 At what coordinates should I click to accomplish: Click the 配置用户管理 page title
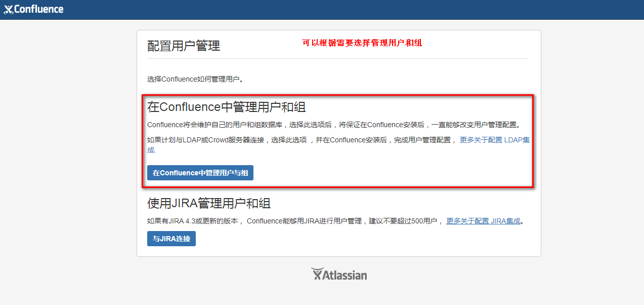pyautogui.click(x=184, y=46)
